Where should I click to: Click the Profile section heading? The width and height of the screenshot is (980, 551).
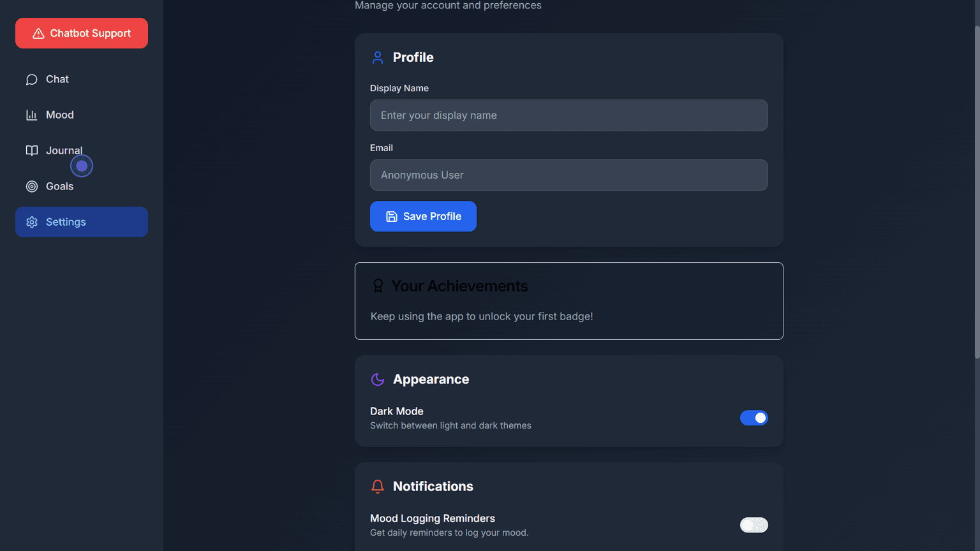pyautogui.click(x=413, y=57)
